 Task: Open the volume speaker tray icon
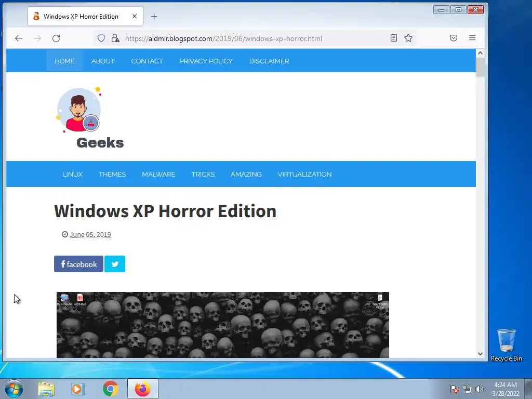click(x=479, y=389)
